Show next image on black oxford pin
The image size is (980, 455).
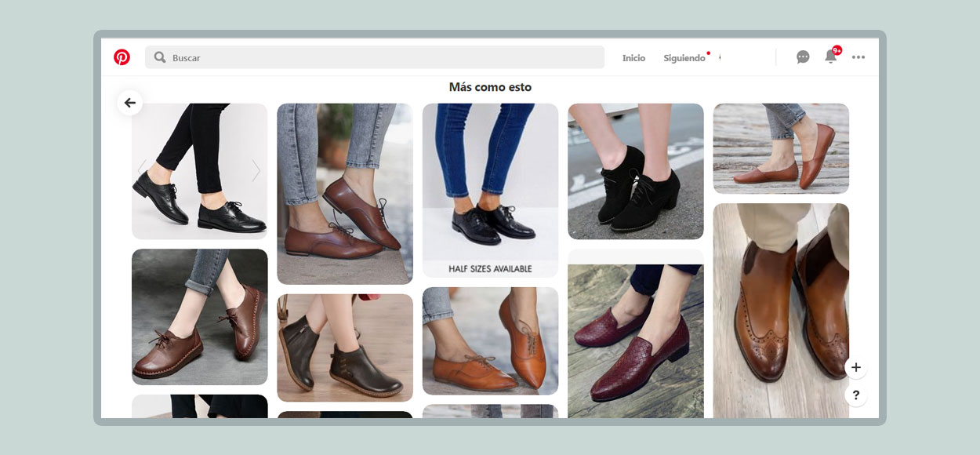[256, 170]
